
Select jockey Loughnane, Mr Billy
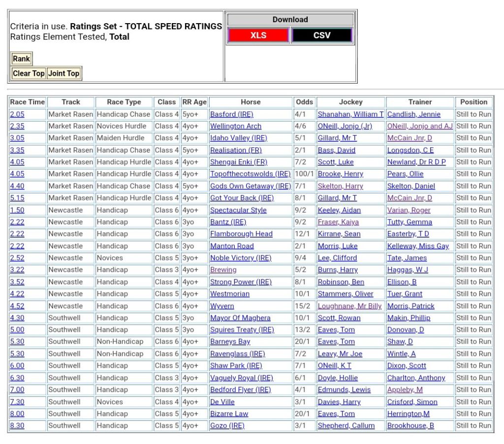click(x=349, y=306)
